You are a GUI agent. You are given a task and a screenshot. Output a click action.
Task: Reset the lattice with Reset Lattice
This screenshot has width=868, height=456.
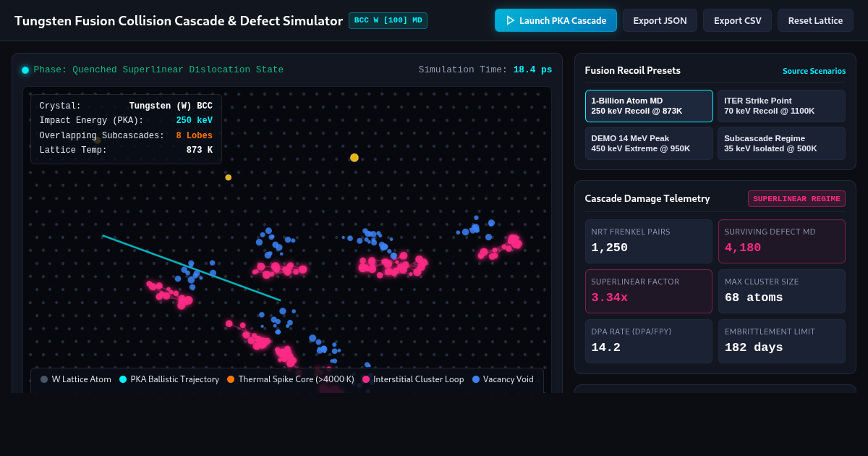point(815,20)
